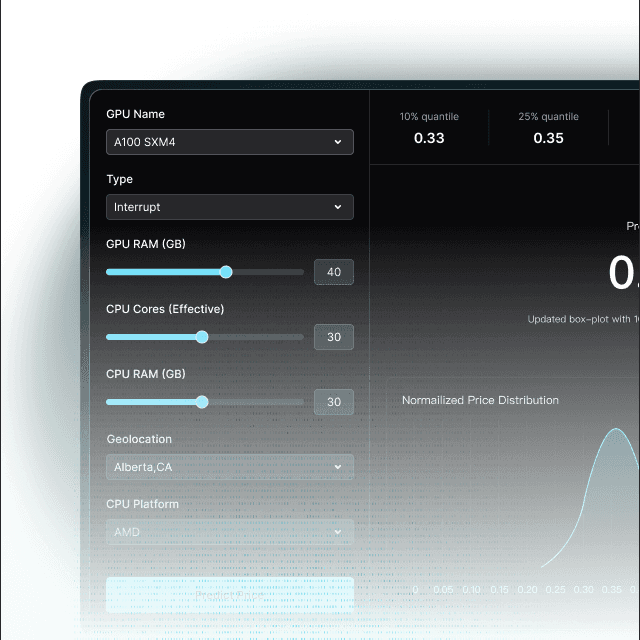This screenshot has width=640, height=640.
Task: Click the CPU RAM slider handle
Action: 202,402
